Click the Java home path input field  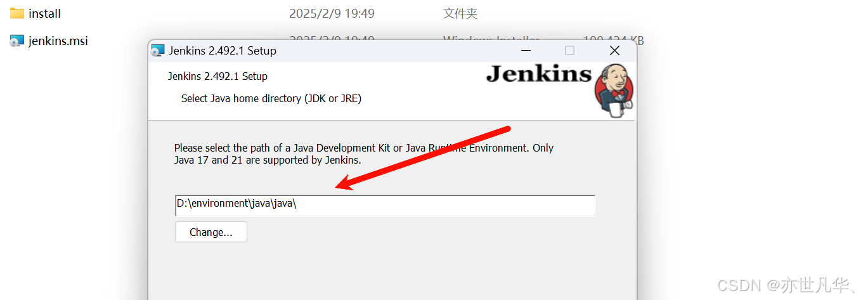pyautogui.click(x=385, y=205)
